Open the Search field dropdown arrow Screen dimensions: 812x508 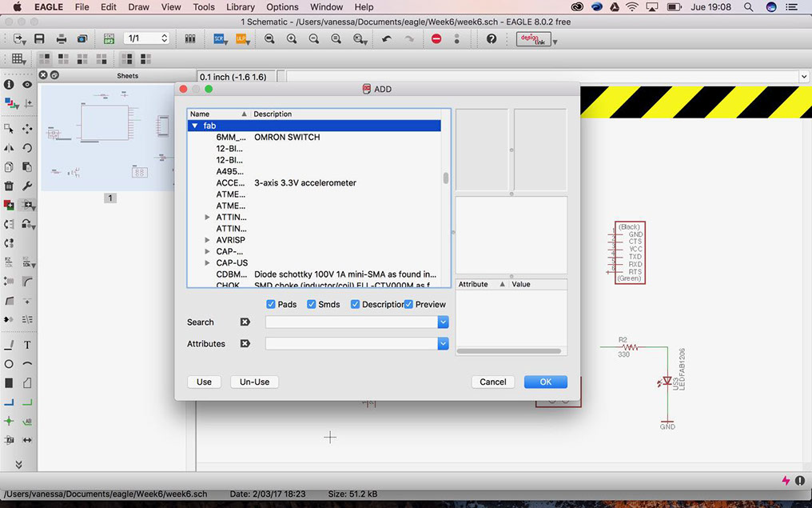(x=443, y=322)
